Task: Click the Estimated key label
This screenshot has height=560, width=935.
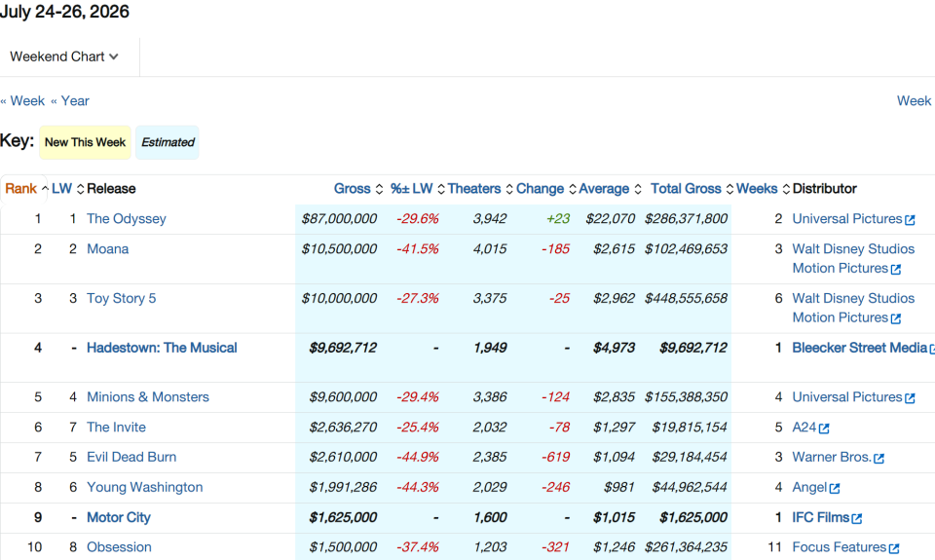Action: coord(168,142)
